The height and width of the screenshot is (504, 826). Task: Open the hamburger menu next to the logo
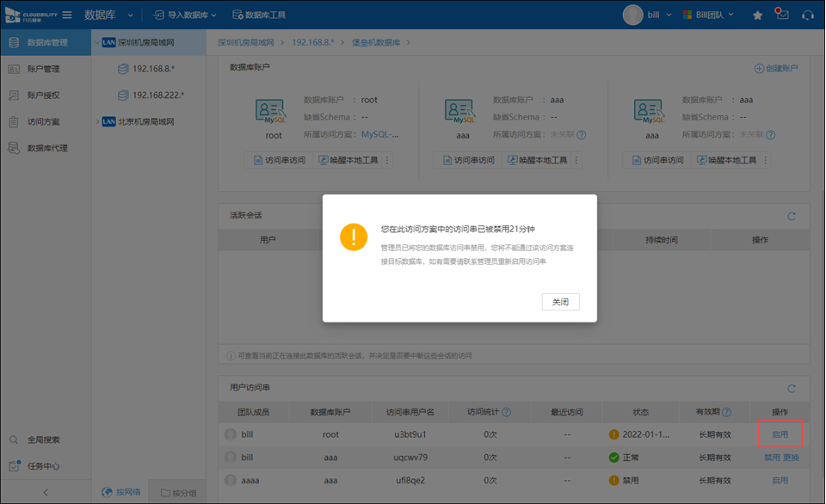[67, 15]
